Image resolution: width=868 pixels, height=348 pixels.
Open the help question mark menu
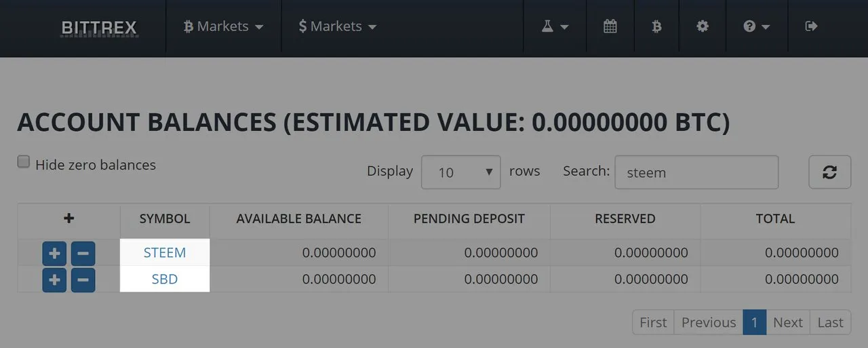pos(756,26)
